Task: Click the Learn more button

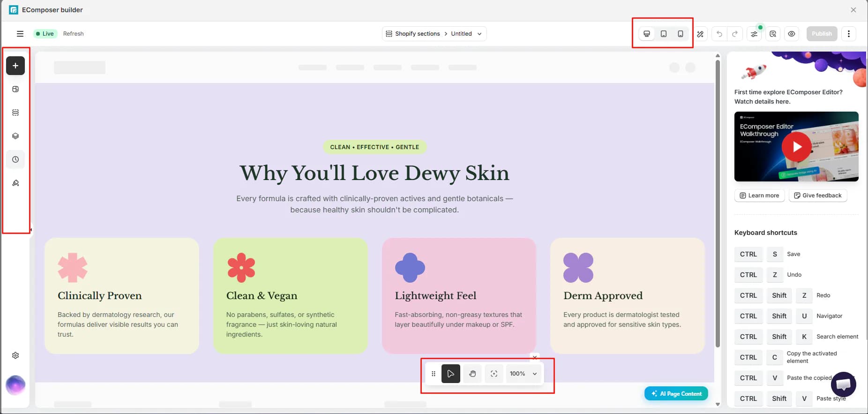Action: (x=759, y=196)
